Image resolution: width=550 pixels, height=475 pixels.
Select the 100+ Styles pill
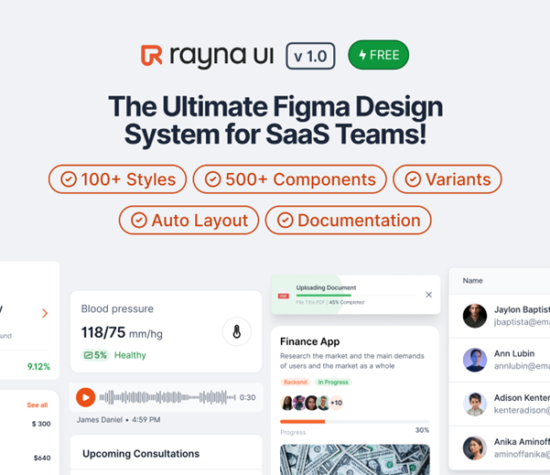117,179
